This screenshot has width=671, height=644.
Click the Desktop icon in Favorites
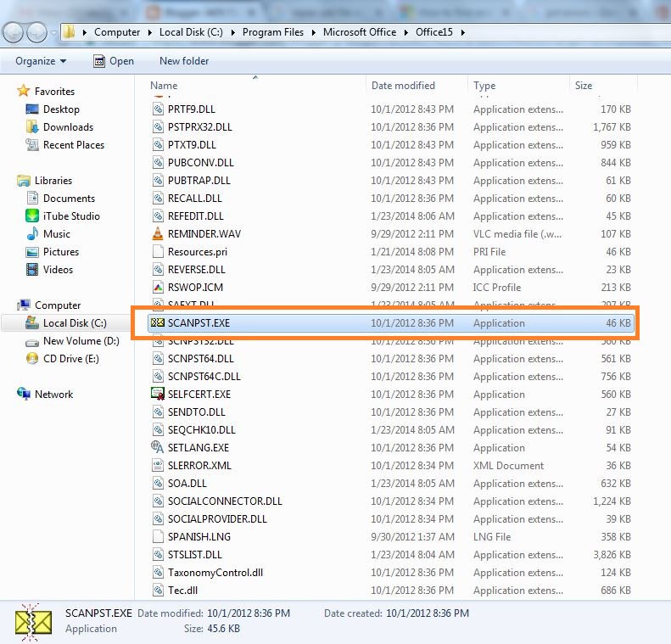32,109
